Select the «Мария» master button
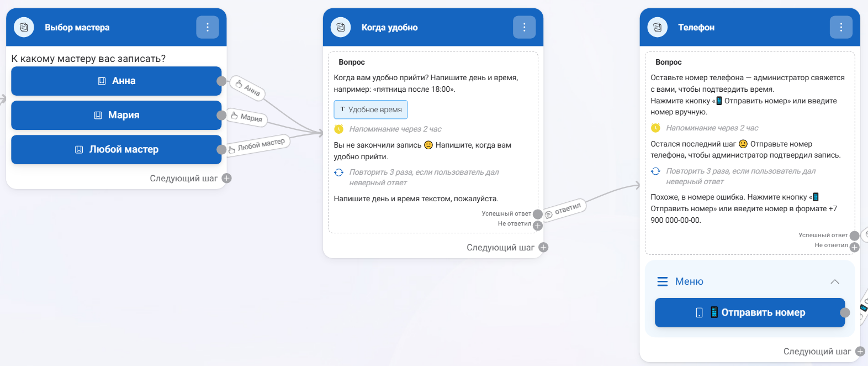This screenshot has height=366, width=868. pyautogui.click(x=117, y=115)
